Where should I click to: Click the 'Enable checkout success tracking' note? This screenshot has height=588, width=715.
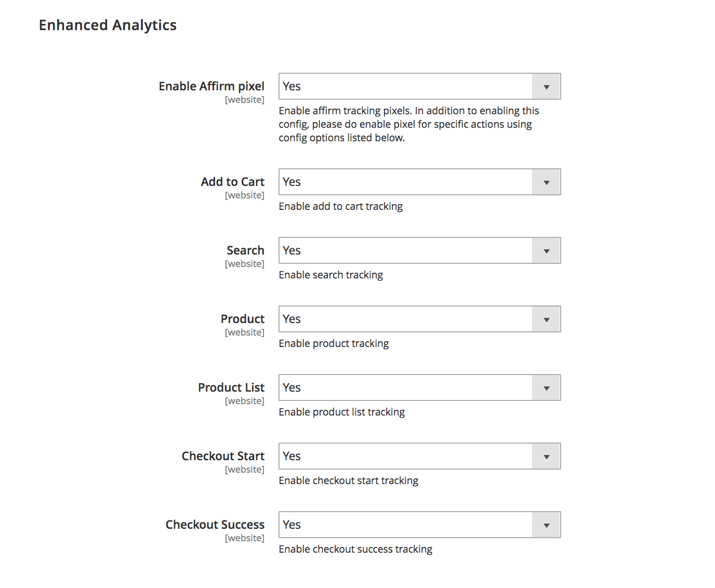point(355,549)
